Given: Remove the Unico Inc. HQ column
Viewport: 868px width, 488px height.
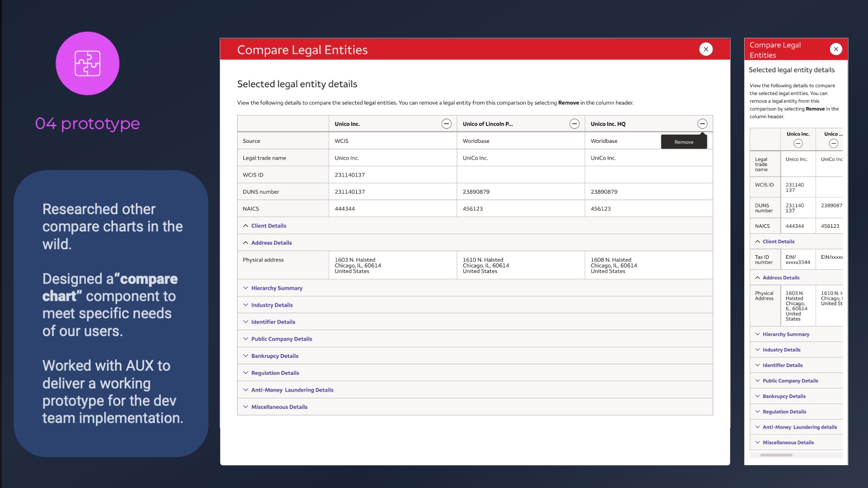Looking at the screenshot, I should point(702,124).
